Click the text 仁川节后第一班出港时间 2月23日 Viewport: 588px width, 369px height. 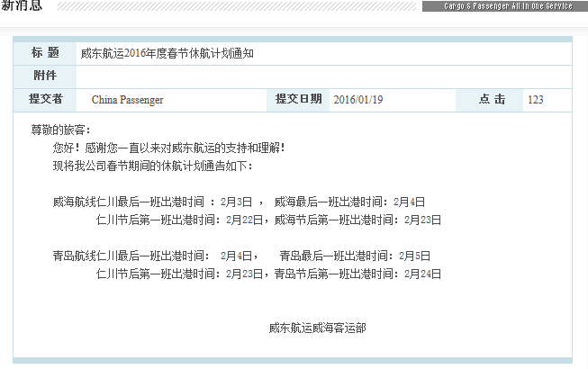179,274
